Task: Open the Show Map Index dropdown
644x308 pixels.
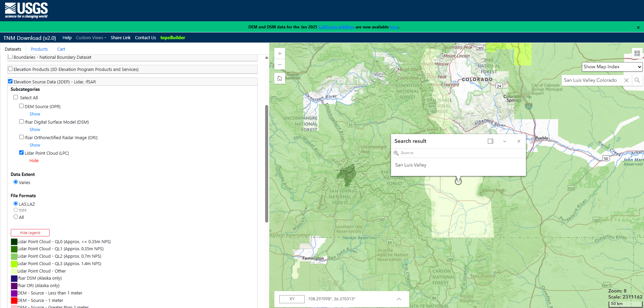Action: point(612,67)
